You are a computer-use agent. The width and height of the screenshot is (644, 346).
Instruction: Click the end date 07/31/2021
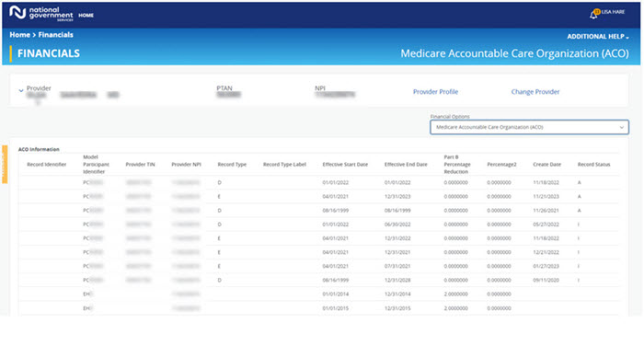point(397,266)
